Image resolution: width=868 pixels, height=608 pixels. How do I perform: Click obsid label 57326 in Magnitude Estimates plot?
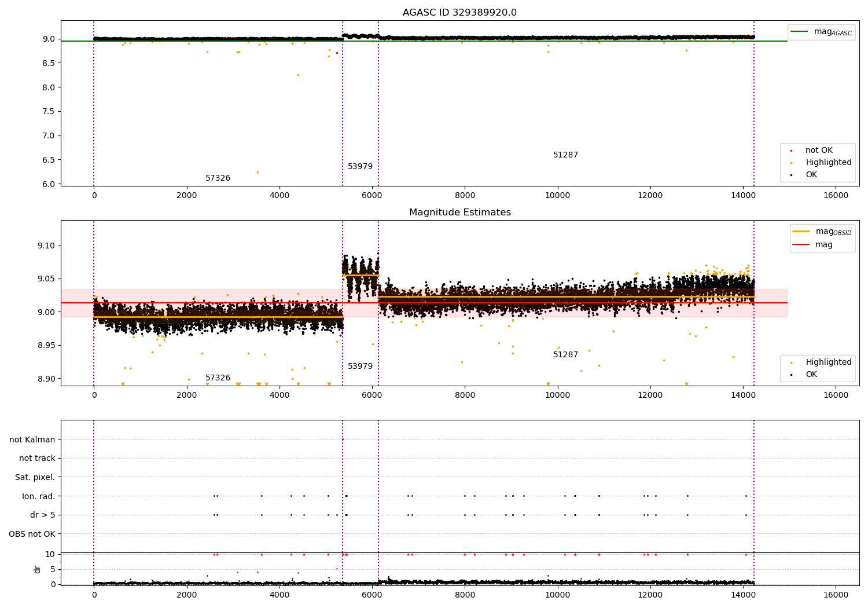tap(218, 378)
